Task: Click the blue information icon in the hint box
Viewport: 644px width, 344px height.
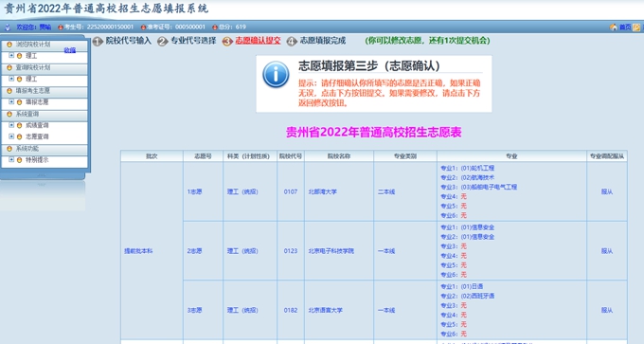Action: click(x=276, y=74)
